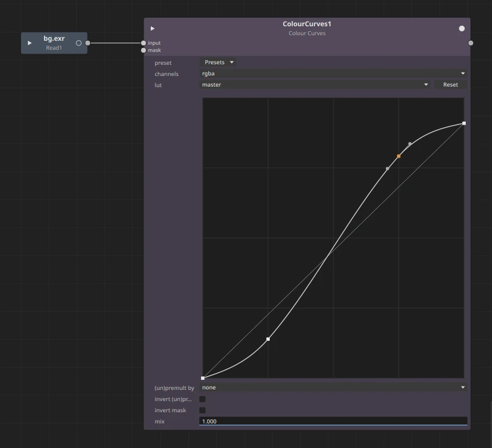The width and height of the screenshot is (492, 448).
Task: Click the white circle toggle on ColourCurves1 header
Action: 461,28
